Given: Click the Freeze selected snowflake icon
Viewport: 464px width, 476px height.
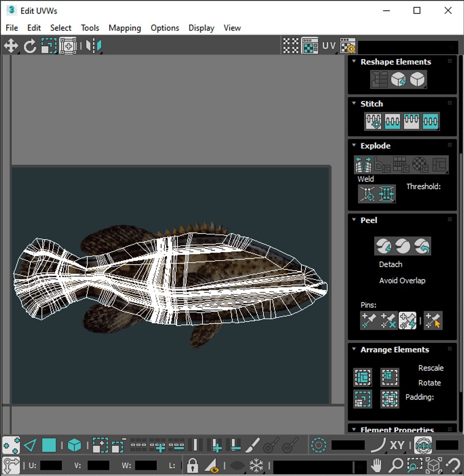Looking at the screenshot, I should (256, 465).
